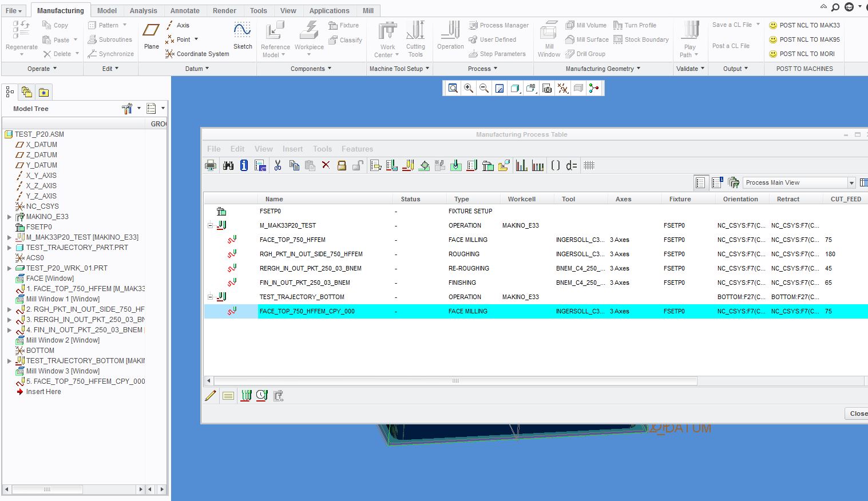This screenshot has width=868, height=501.
Task: Open the datum display filters icon
Action: click(x=563, y=88)
